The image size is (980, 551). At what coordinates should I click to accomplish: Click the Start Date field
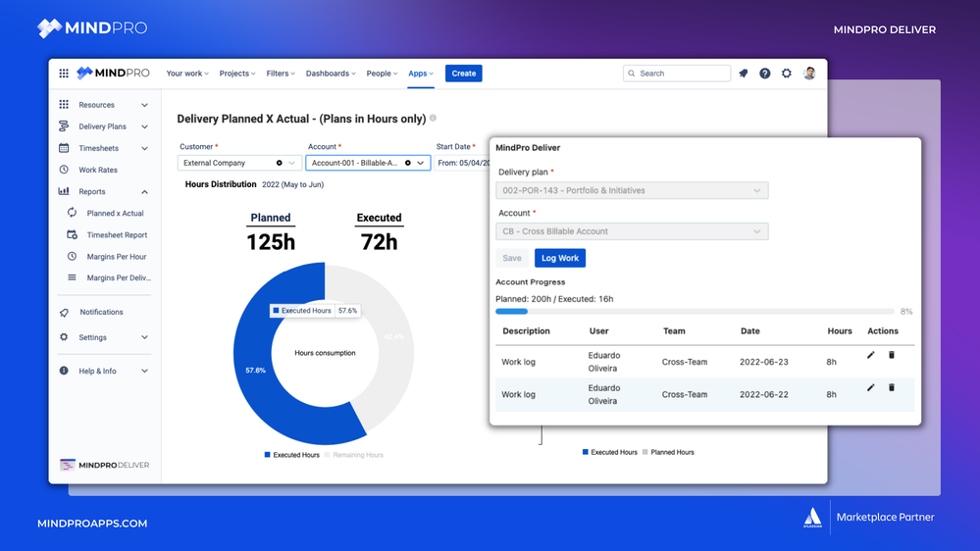coord(462,163)
